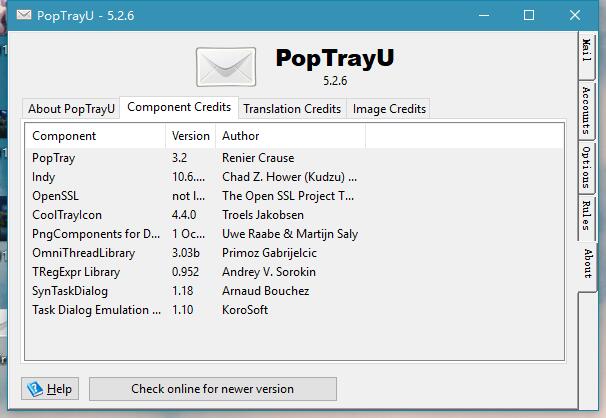The image size is (606, 418).
Task: Switch to the Rules side tab
Action: [587, 214]
